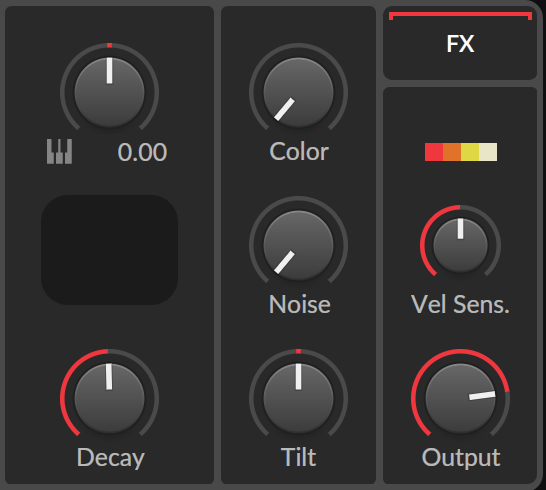
Task: Click the pitch knob above 0.00
Action: tap(109, 93)
